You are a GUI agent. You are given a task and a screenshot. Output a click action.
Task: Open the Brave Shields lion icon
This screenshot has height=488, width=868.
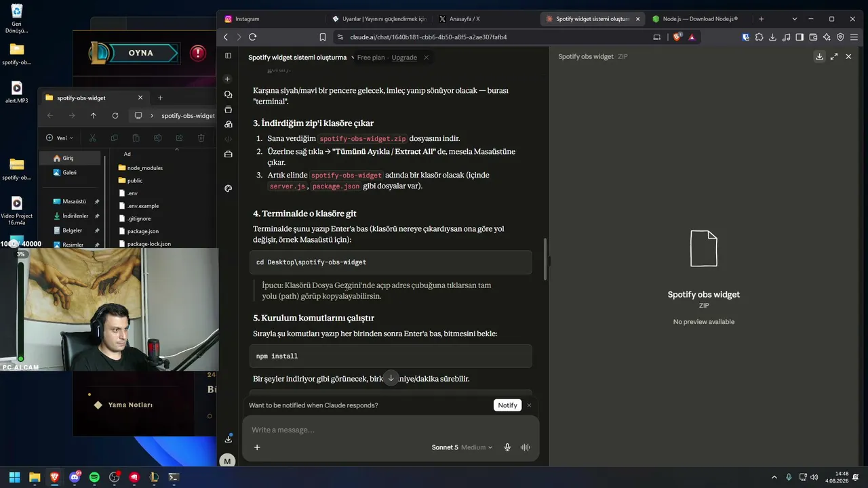tap(677, 37)
